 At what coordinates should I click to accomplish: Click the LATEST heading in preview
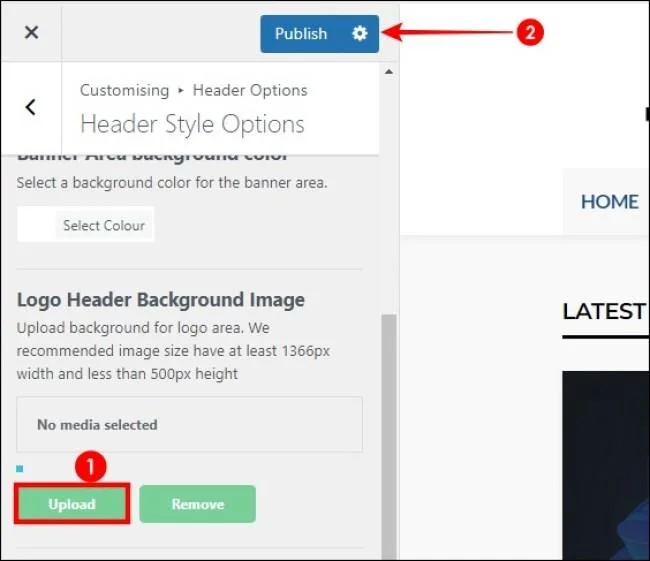coord(604,311)
